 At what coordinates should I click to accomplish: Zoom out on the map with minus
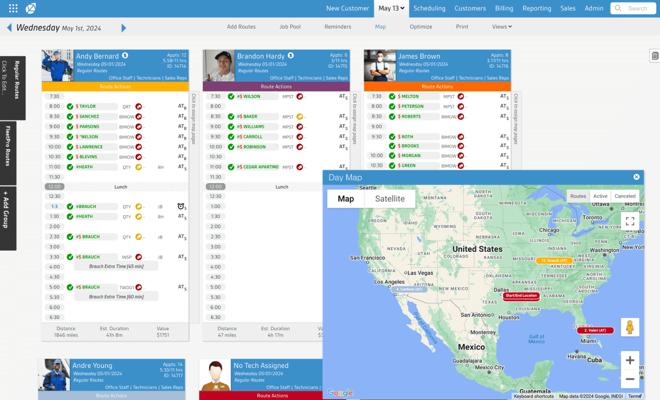point(630,379)
